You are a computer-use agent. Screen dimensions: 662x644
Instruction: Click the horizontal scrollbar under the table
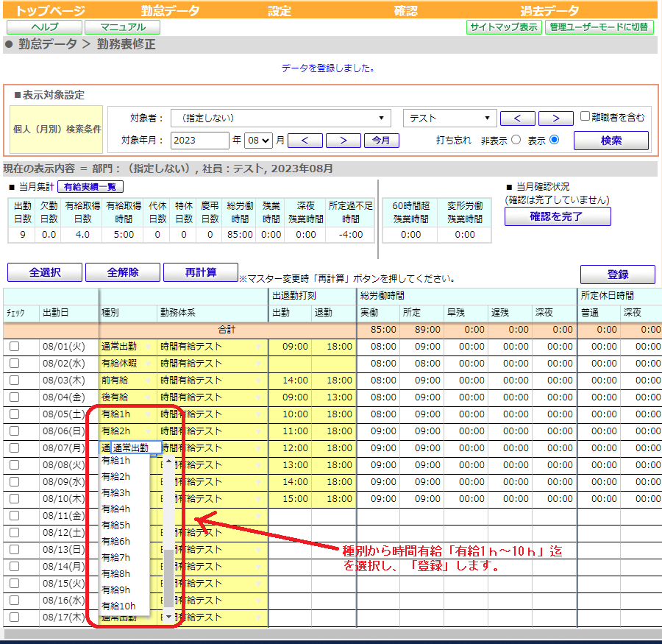332,634
